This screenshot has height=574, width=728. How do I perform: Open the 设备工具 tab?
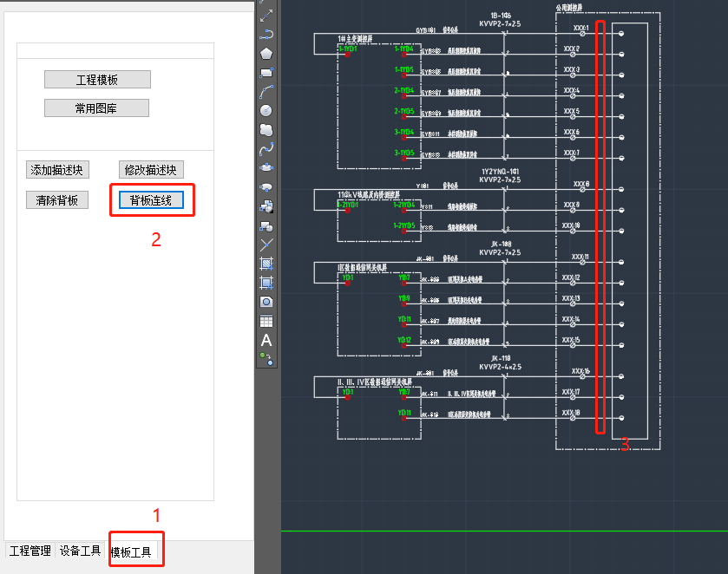[x=80, y=551]
